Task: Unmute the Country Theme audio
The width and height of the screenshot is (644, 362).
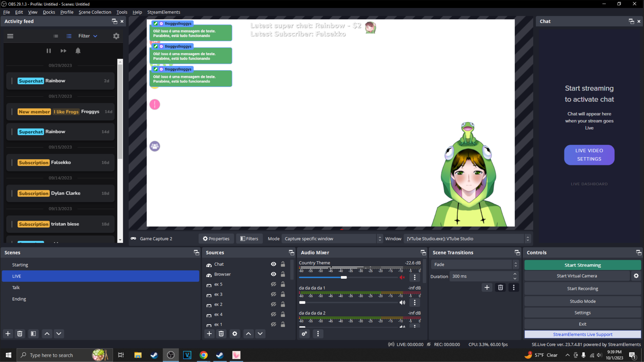Action: [402, 277]
